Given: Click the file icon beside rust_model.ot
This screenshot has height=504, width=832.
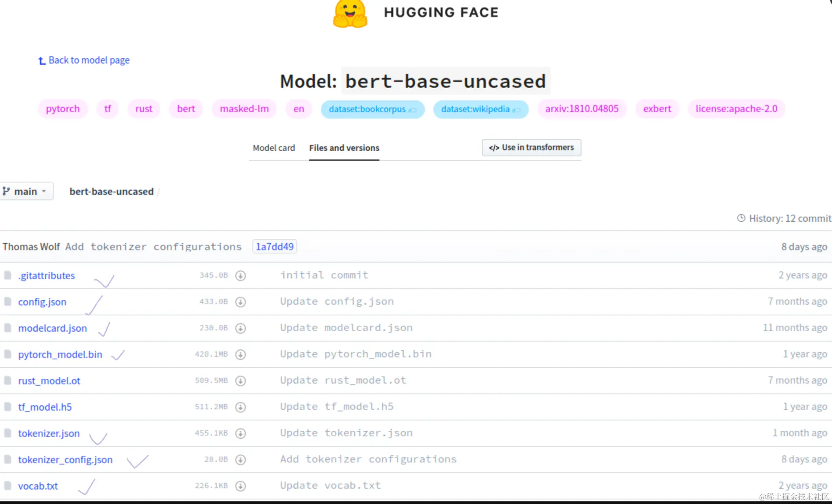Looking at the screenshot, I should (7, 380).
